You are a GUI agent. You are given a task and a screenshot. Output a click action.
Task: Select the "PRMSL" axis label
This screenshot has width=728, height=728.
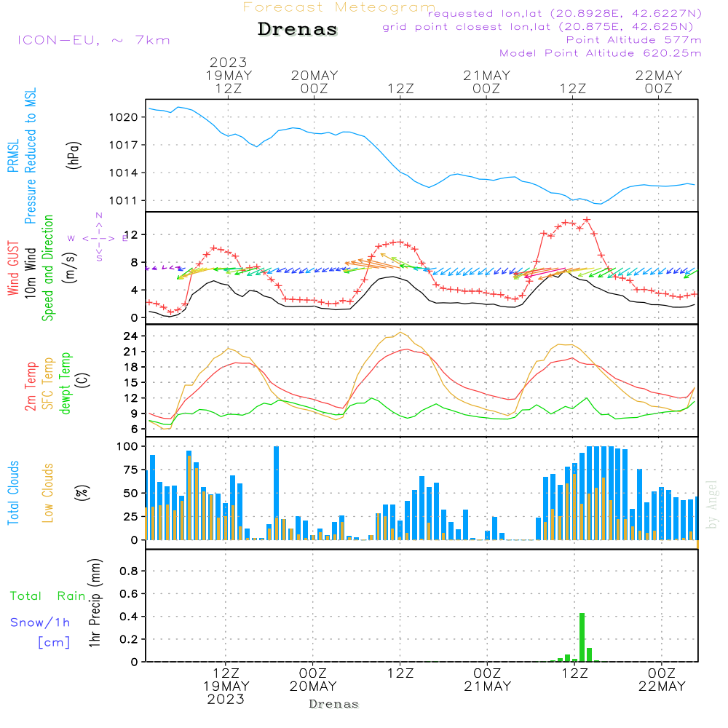coord(13,156)
